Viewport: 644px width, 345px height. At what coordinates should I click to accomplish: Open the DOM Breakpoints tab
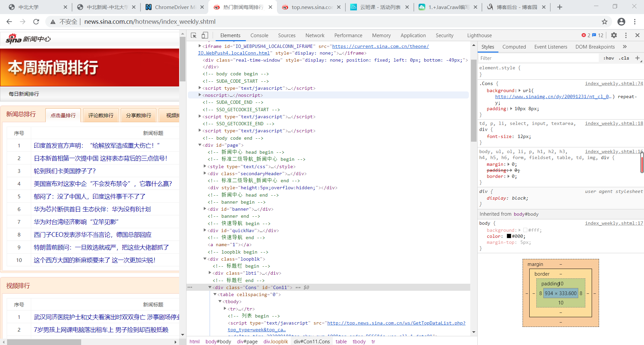coord(595,47)
